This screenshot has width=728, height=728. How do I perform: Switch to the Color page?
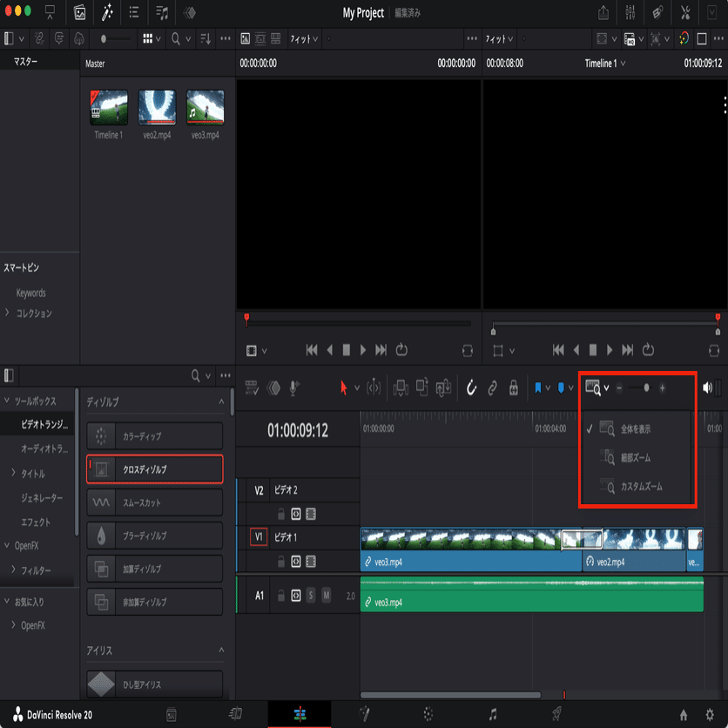pyautogui.click(x=429, y=714)
